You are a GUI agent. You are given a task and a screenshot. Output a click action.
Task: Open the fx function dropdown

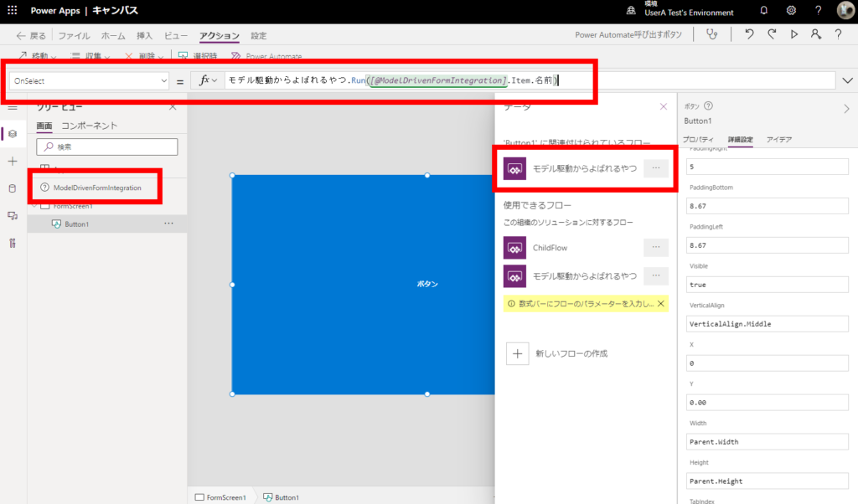tap(208, 81)
